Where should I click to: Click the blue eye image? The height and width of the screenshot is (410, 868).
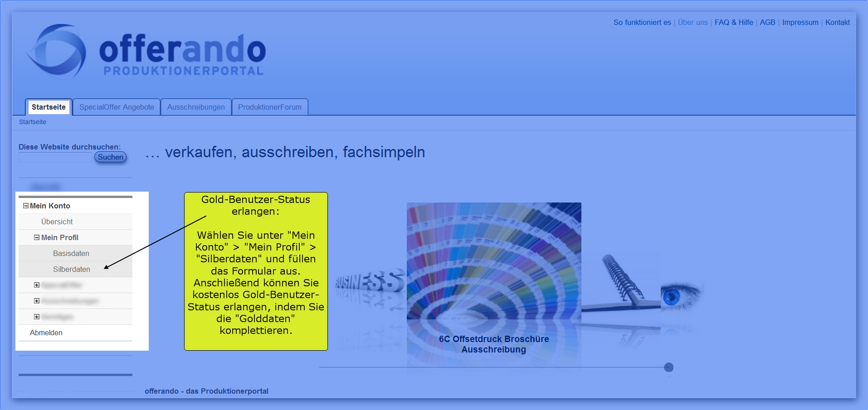(682, 297)
